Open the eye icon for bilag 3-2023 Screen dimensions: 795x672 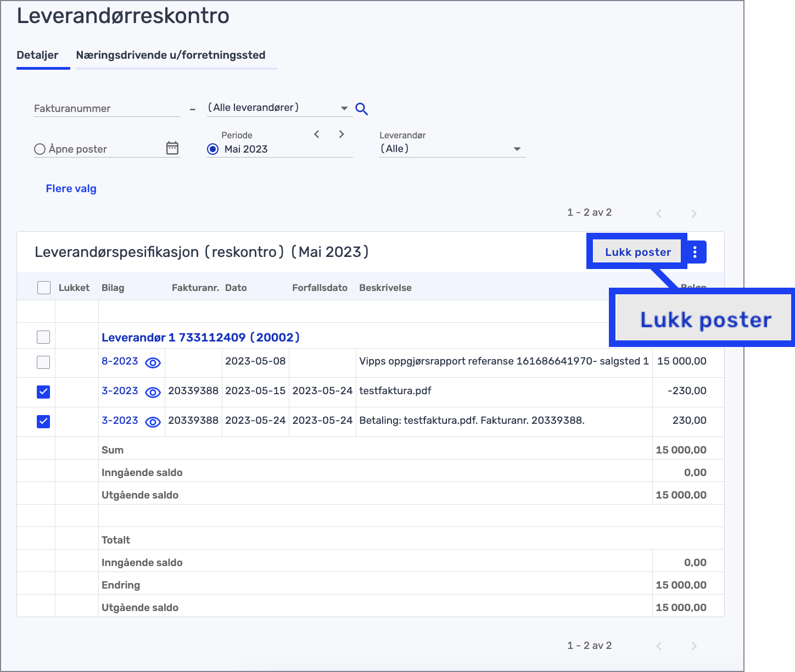point(154,392)
